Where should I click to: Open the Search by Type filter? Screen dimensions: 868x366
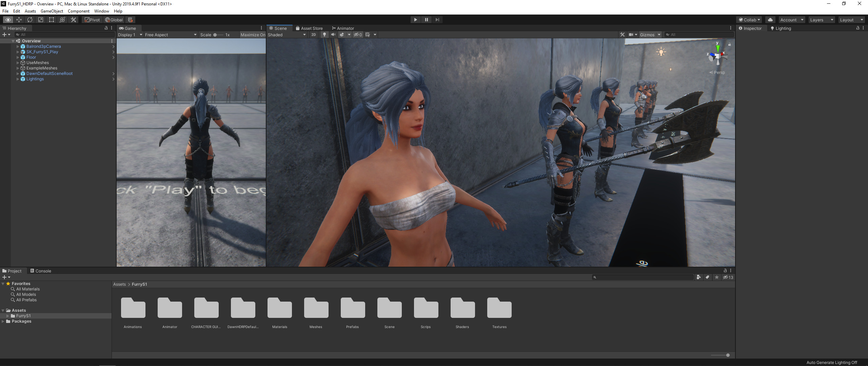click(x=698, y=277)
